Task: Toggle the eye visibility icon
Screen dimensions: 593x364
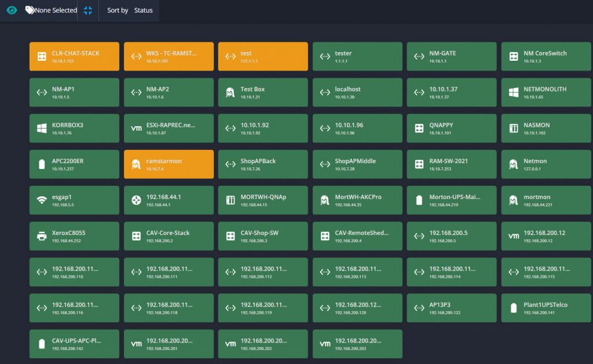Action: [x=12, y=10]
